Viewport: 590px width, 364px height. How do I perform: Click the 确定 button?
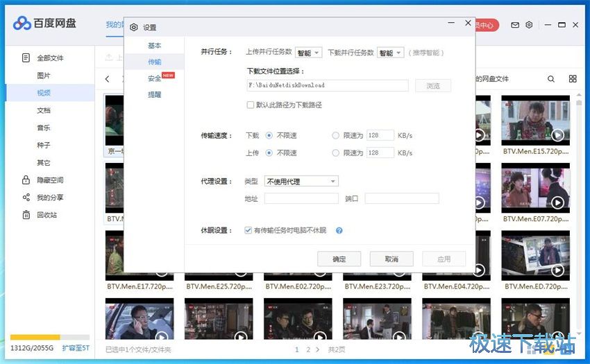339,259
